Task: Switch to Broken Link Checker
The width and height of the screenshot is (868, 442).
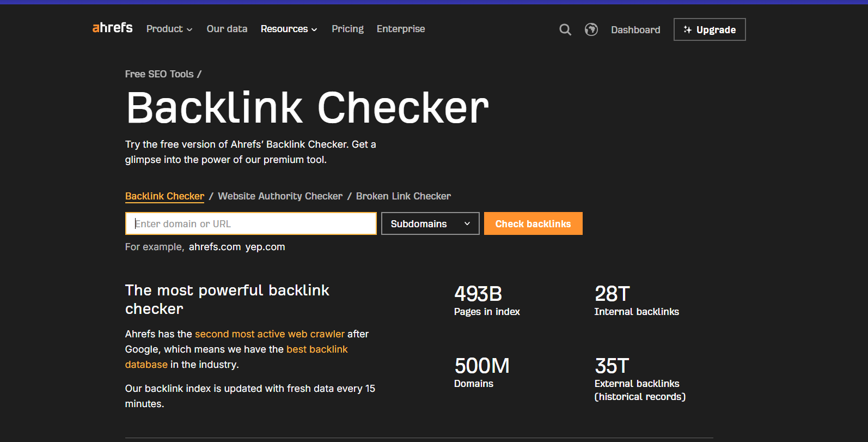Action: (x=404, y=196)
